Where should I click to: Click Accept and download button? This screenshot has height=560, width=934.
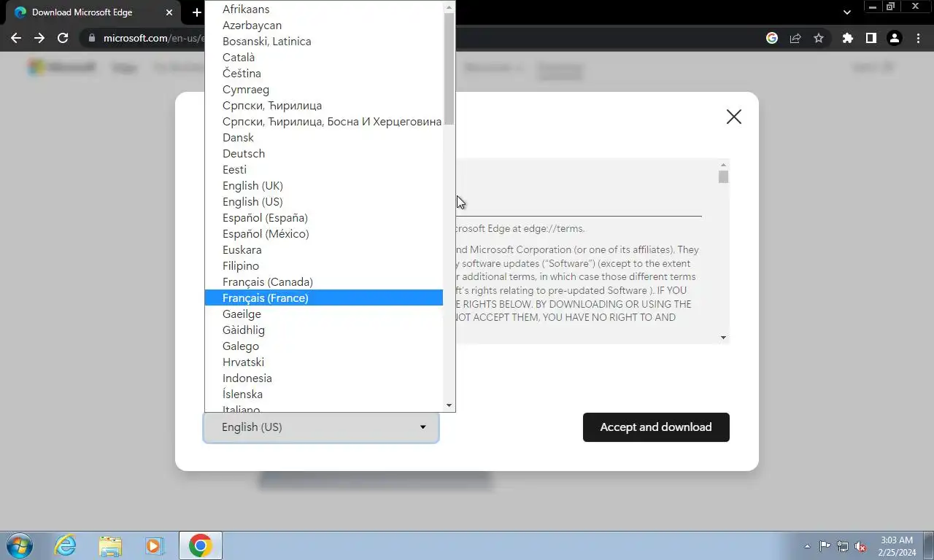point(656,427)
